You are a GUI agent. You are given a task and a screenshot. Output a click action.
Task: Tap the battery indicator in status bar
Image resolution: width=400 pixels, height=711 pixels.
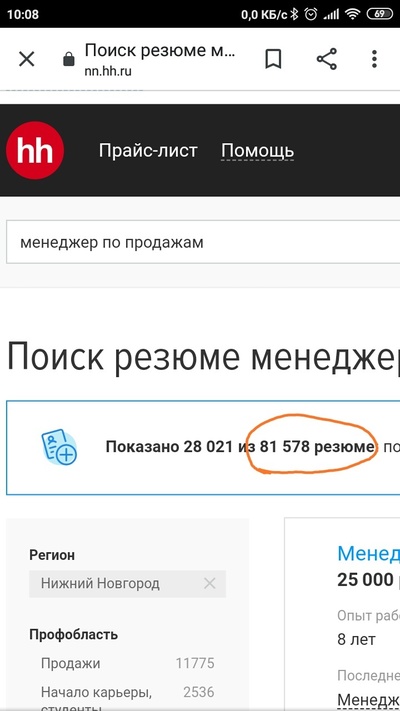[x=380, y=14]
